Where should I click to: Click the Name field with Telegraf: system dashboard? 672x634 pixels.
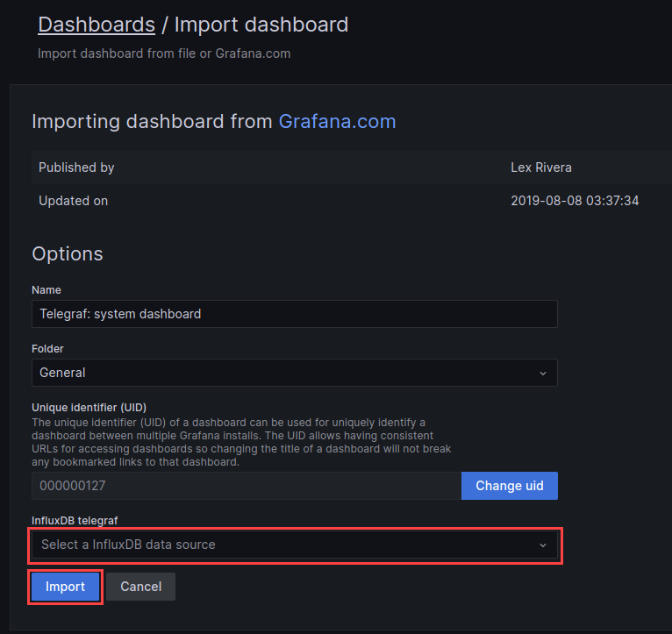click(x=295, y=314)
